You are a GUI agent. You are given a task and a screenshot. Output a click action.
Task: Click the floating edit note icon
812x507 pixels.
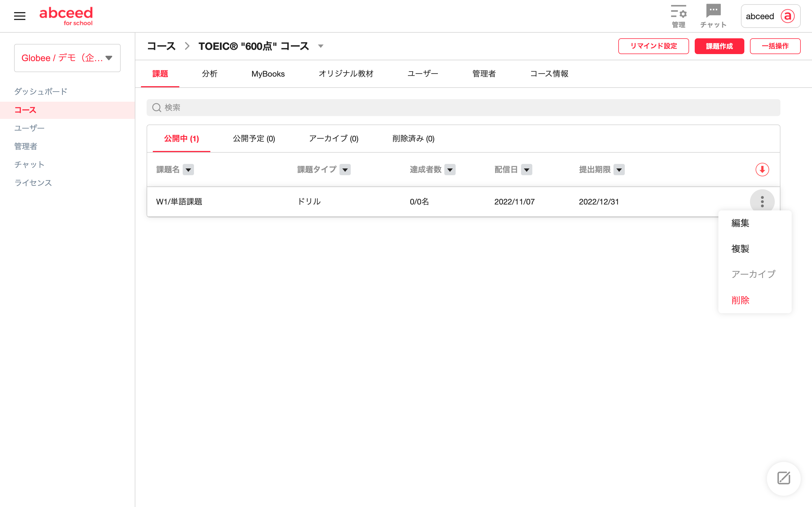tap(784, 478)
